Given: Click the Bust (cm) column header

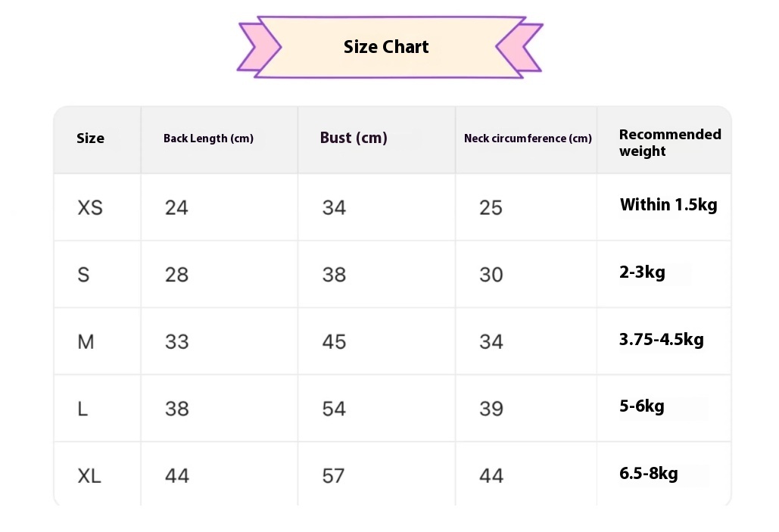Looking at the screenshot, I should coord(354,138).
